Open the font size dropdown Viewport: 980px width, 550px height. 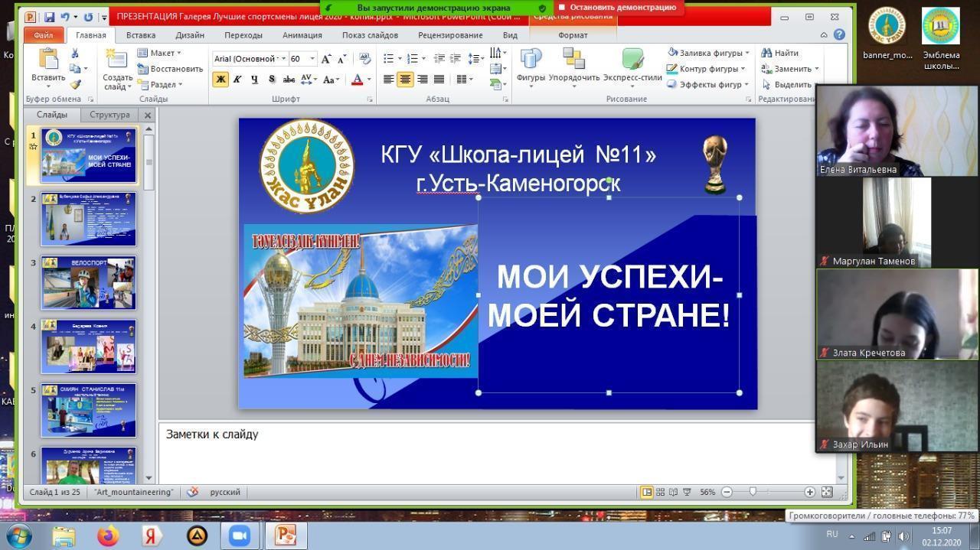312,59
